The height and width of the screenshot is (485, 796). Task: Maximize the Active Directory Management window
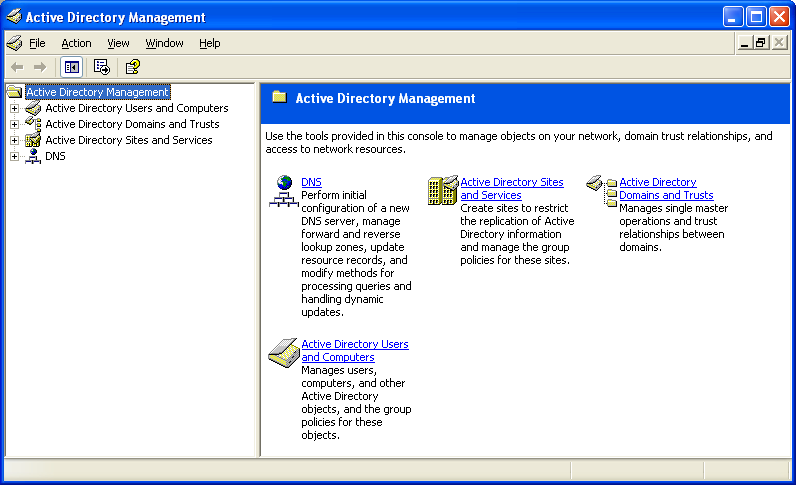[x=756, y=17]
